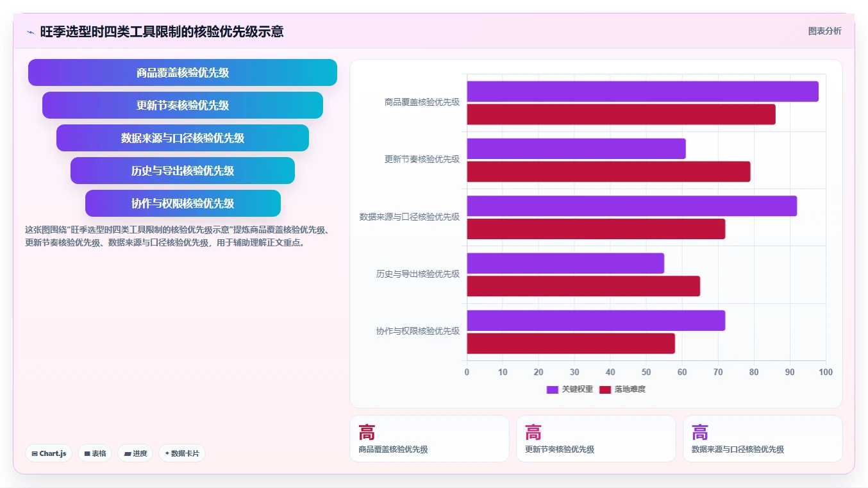Select the 更新节奏核验优先级 funnel bar
The width and height of the screenshot is (868, 488).
183,105
